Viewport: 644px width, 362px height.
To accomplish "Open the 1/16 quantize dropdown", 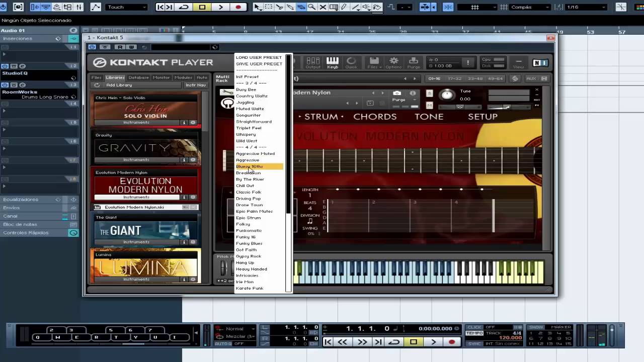I will (586, 7).
